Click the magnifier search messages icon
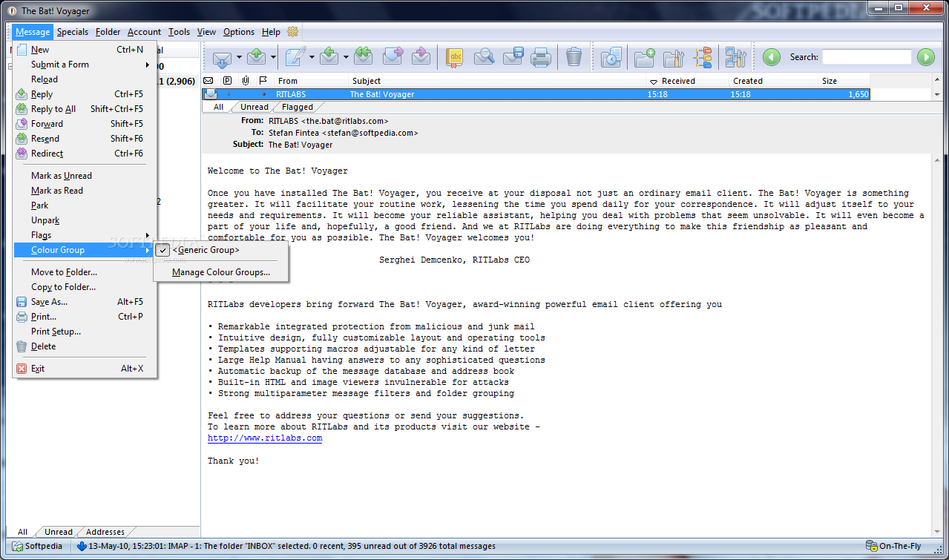The width and height of the screenshot is (949, 560). point(484,57)
